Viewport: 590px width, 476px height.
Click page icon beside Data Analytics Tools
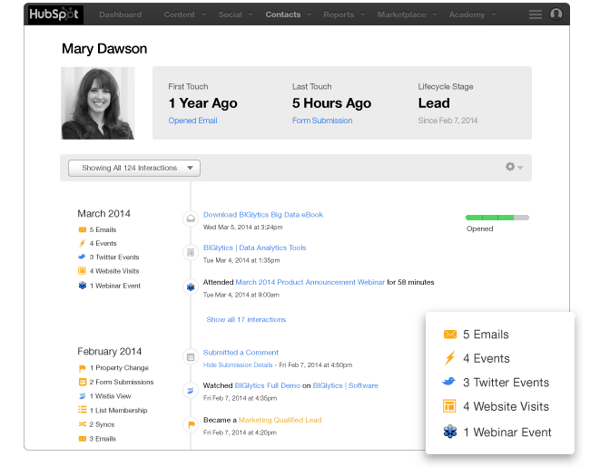(x=191, y=252)
